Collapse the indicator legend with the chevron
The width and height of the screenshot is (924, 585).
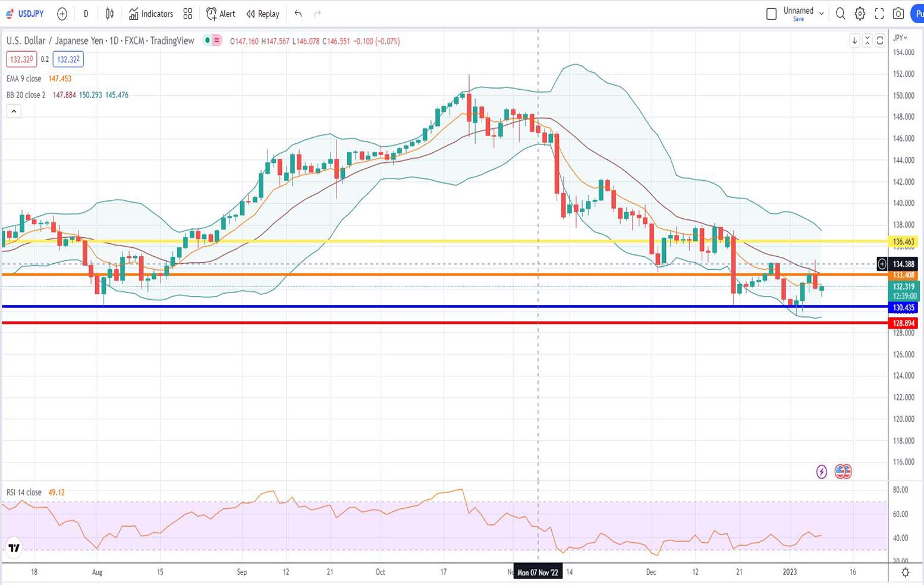click(14, 111)
